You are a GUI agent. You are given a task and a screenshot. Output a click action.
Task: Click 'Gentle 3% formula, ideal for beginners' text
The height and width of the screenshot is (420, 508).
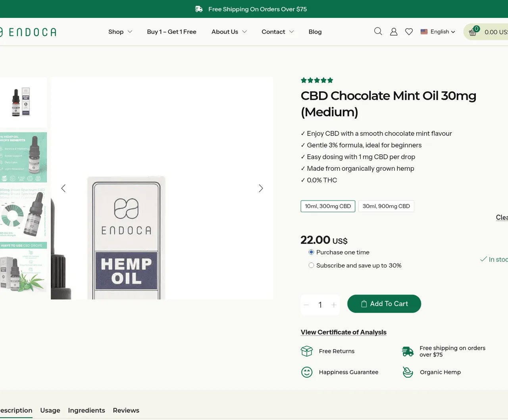click(x=364, y=145)
